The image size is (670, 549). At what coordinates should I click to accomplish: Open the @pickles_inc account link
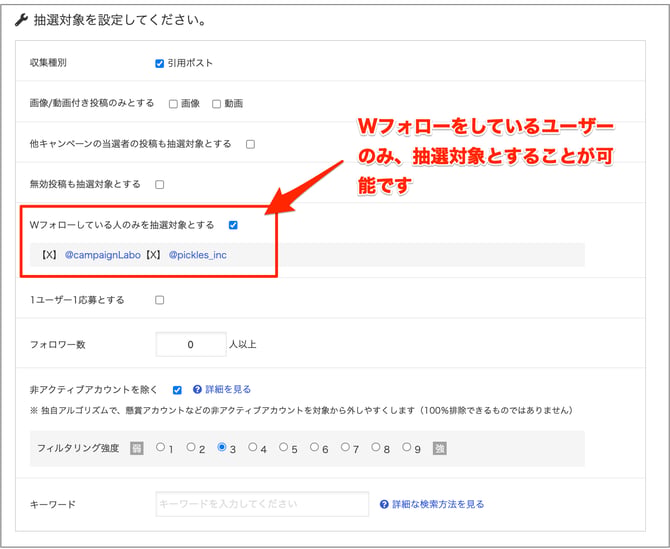[x=197, y=255]
